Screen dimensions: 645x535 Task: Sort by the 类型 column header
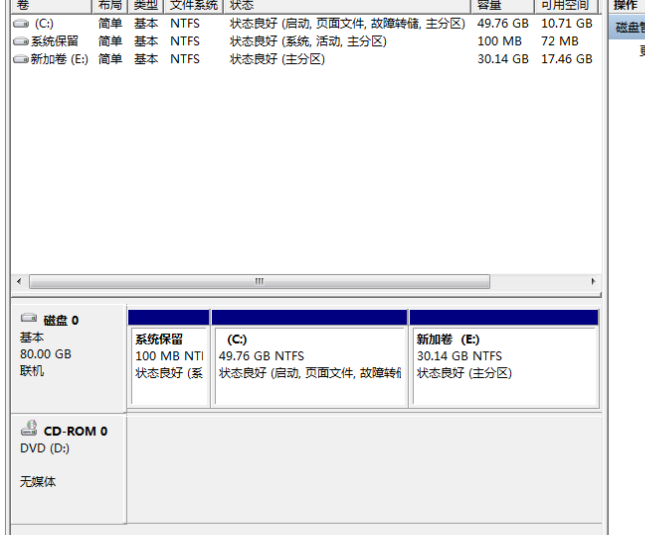pyautogui.click(x=146, y=5)
